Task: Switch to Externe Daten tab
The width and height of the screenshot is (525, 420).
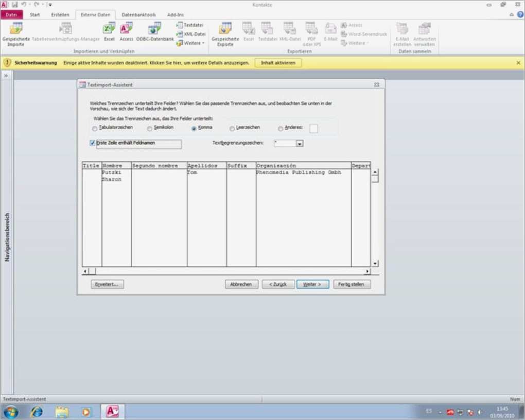Action: [x=95, y=15]
